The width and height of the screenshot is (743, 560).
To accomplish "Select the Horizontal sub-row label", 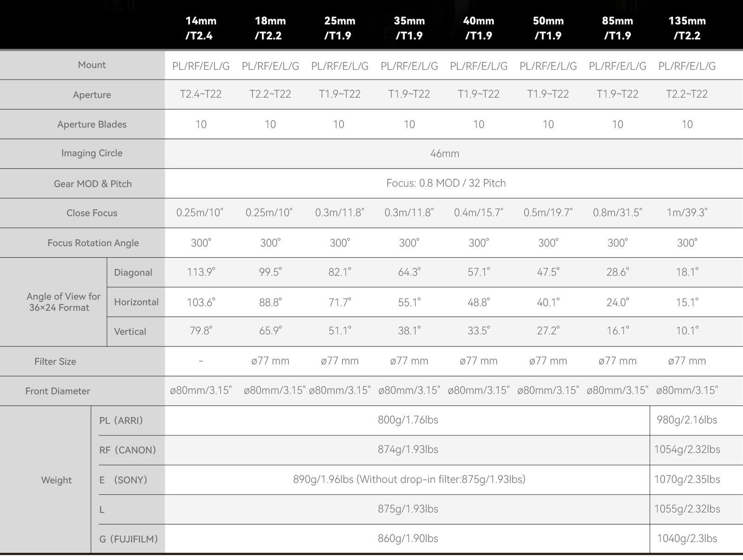I will coord(136,302).
